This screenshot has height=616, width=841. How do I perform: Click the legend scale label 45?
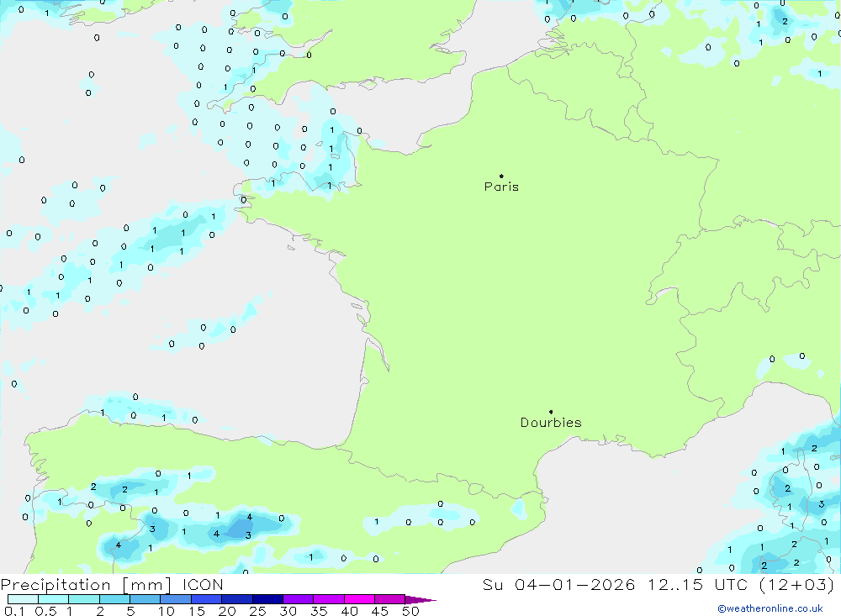(x=380, y=611)
